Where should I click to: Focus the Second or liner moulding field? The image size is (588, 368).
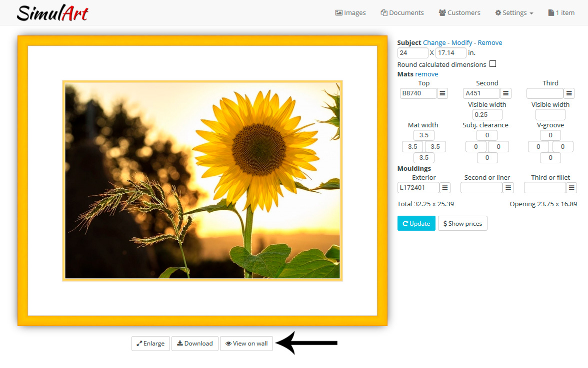pos(481,188)
